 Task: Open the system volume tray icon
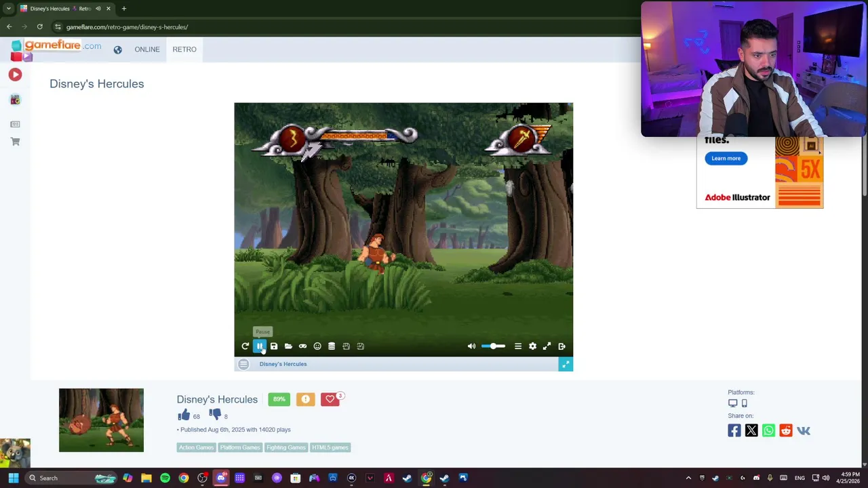(826, 478)
